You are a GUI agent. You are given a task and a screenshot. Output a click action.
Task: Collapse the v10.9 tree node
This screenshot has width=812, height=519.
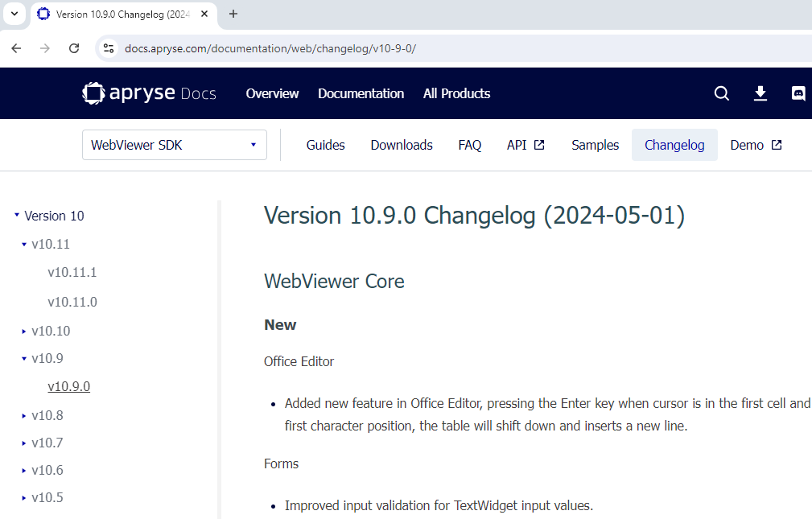24,358
